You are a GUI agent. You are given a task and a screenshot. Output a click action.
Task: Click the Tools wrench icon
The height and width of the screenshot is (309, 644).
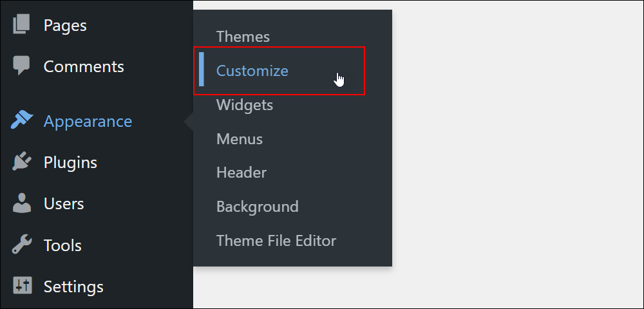22,245
